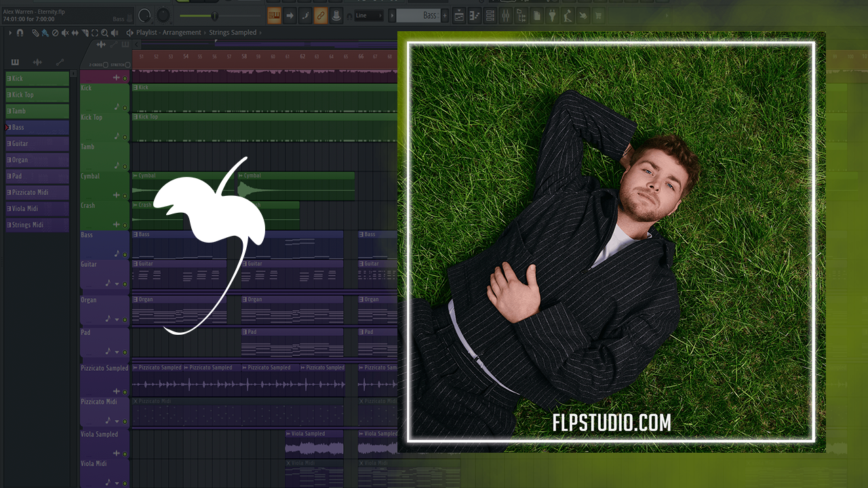The image size is (868, 488).
Task: Mute the Bass track in playlist
Action: (125, 254)
